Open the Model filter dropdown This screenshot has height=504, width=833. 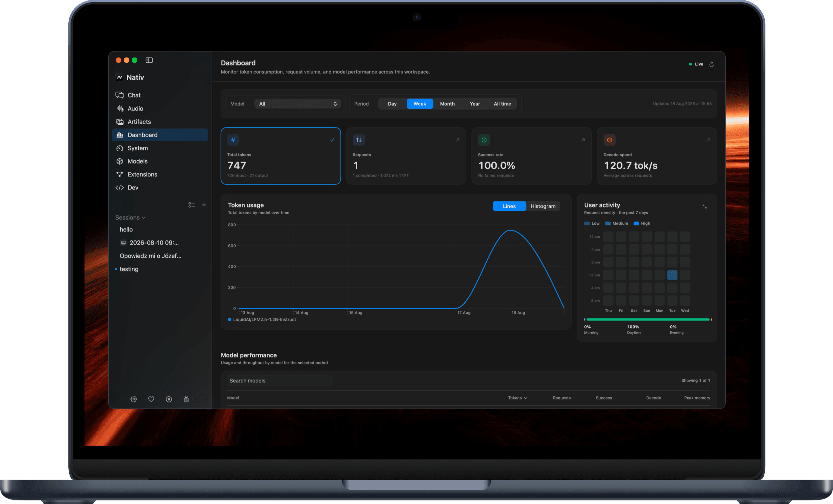297,104
